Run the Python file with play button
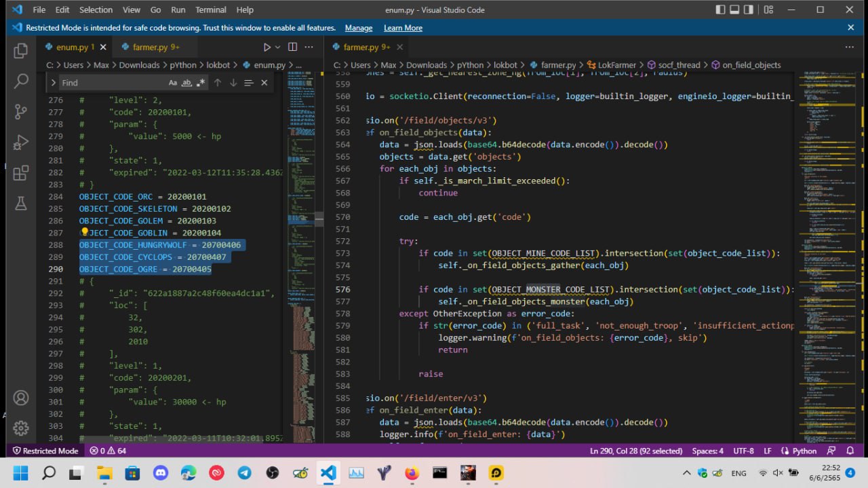This screenshot has height=488, width=868. [267, 47]
